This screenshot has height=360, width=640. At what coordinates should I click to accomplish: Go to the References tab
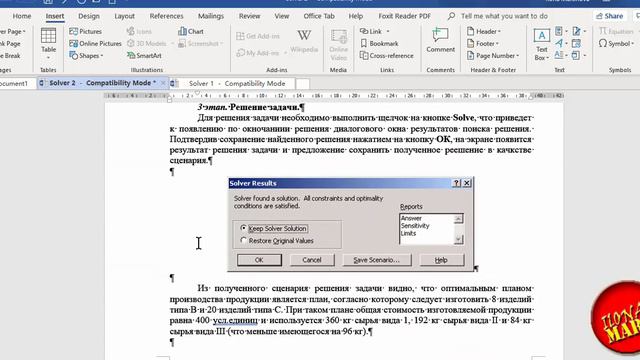point(166,16)
